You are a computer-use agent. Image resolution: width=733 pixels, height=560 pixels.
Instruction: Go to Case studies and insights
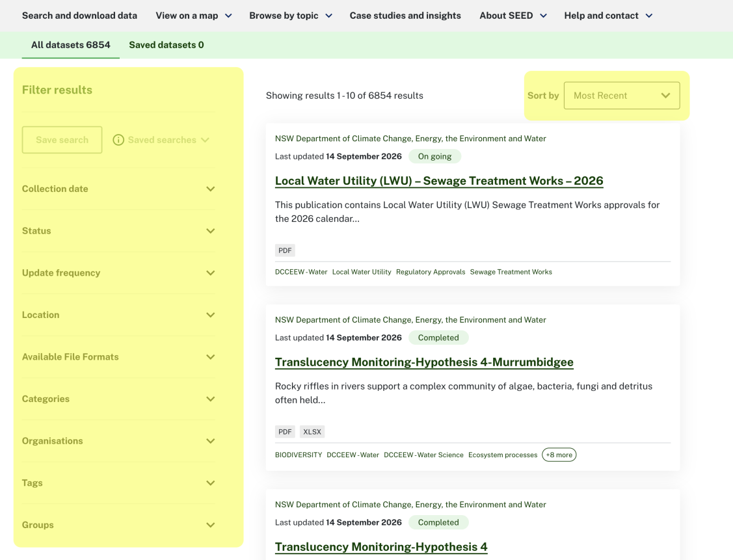click(x=405, y=16)
